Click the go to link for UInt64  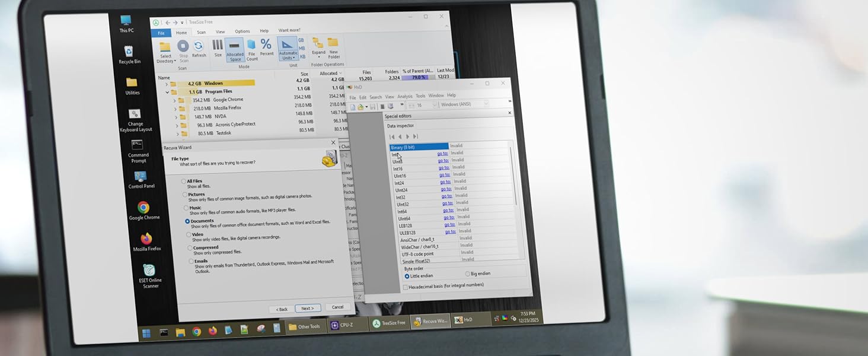coord(449,218)
